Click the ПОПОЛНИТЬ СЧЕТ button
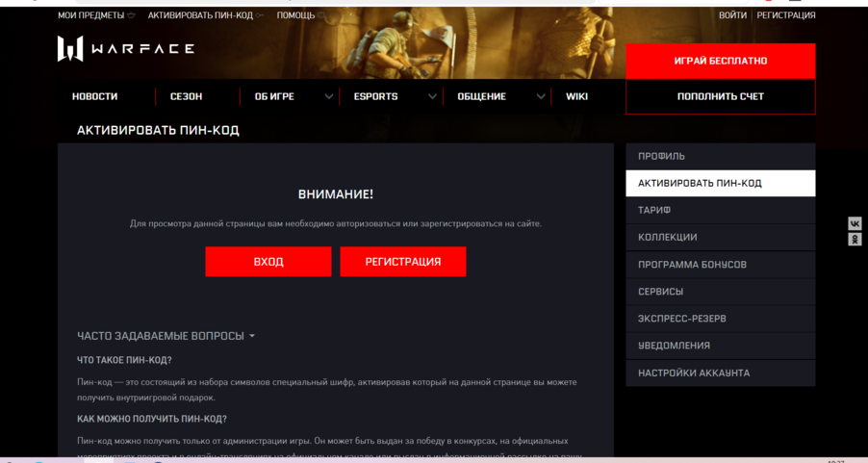This screenshot has height=463, width=868. pyautogui.click(x=720, y=96)
